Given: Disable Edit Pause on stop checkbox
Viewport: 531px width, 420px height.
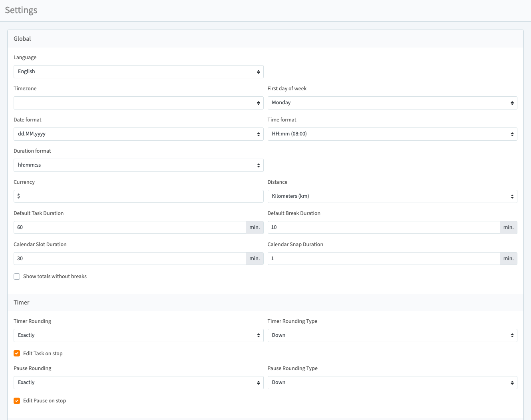Looking at the screenshot, I should 17,401.
